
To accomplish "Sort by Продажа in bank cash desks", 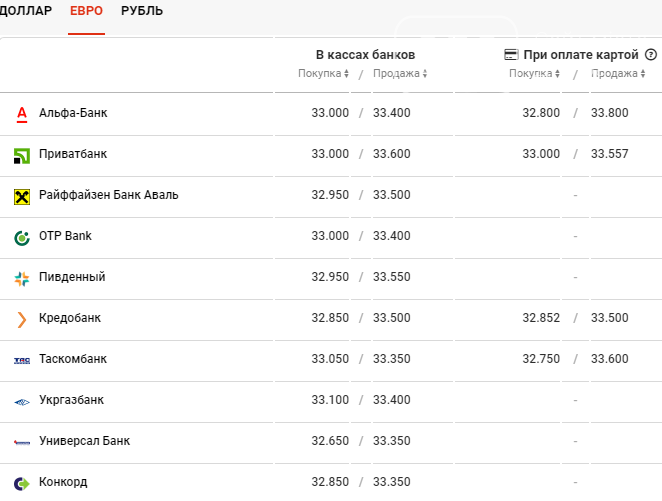I will [400, 73].
